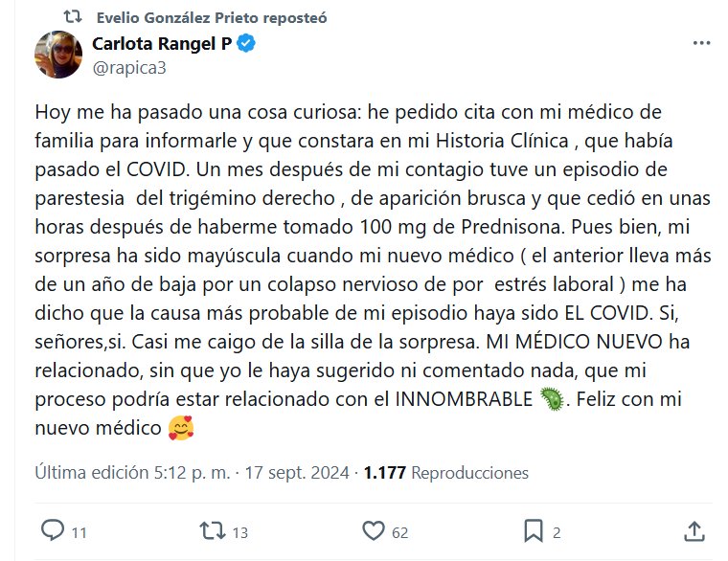This screenshot has height=561, width=728.
Task: Click the repost count of 13
Action: [240, 531]
